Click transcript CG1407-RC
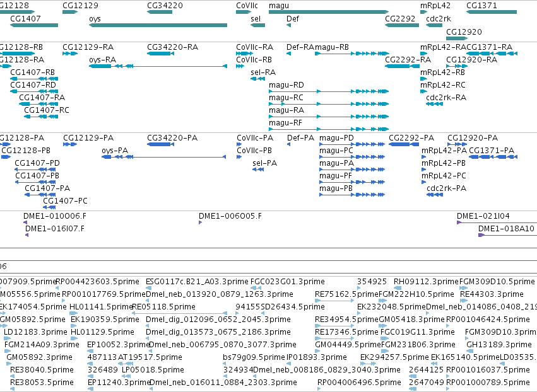This screenshot has width=537, height=392. point(41,117)
